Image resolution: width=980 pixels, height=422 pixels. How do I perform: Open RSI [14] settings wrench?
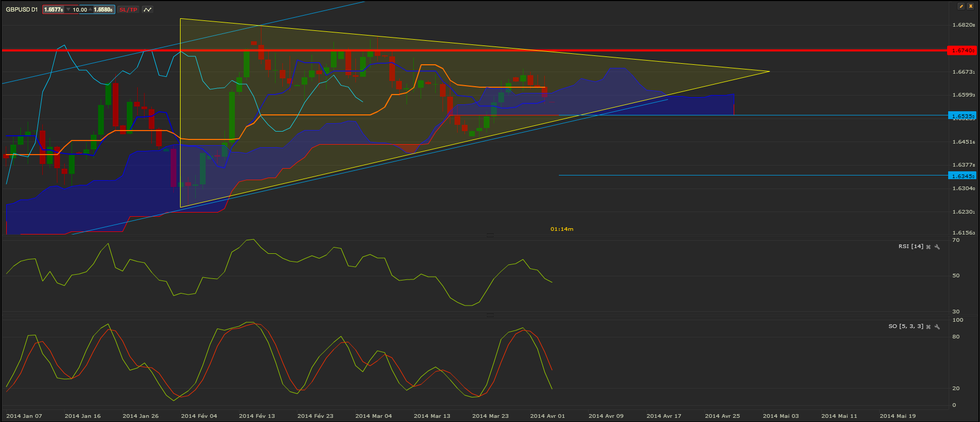point(937,247)
